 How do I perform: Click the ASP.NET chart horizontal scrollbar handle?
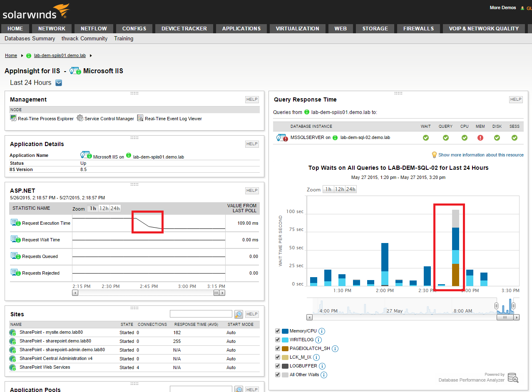click(x=216, y=293)
